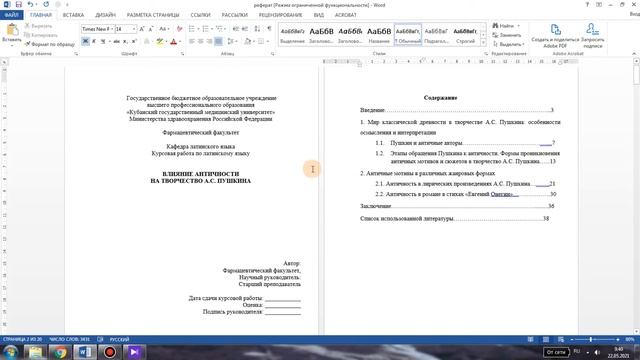Click the Cut (Вырезать) button

tap(38, 26)
